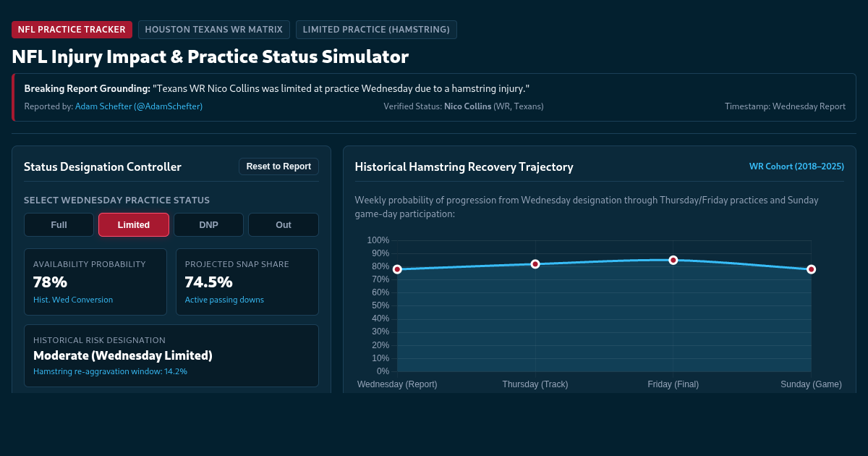Select the Limited practice status
The height and width of the screenshot is (456, 868).
coord(134,224)
